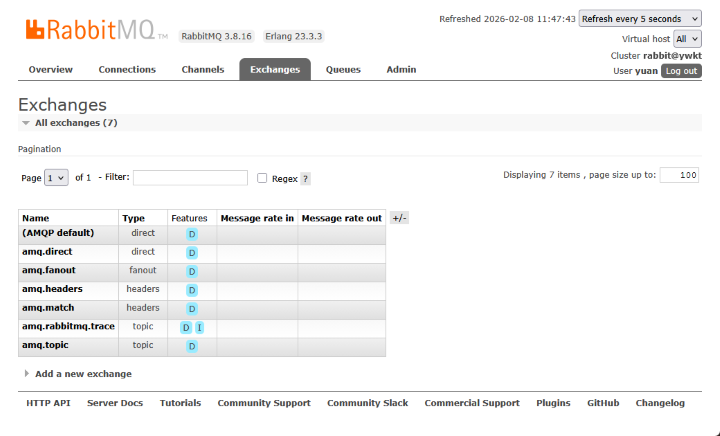The width and height of the screenshot is (720, 436).
Task: Click the RabbitMQ 3.8.16 version label
Action: click(x=216, y=36)
